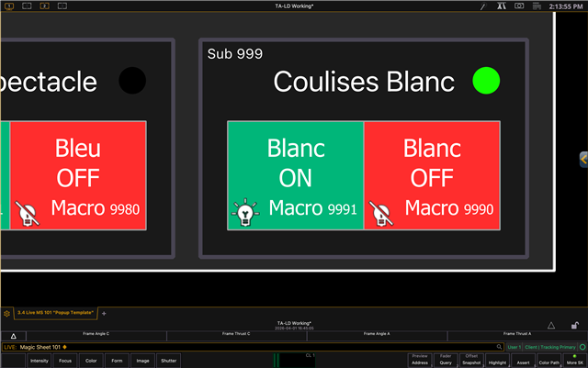Click the padlock icon in status bar
The height and width of the screenshot is (368, 588).
[x=575, y=325]
